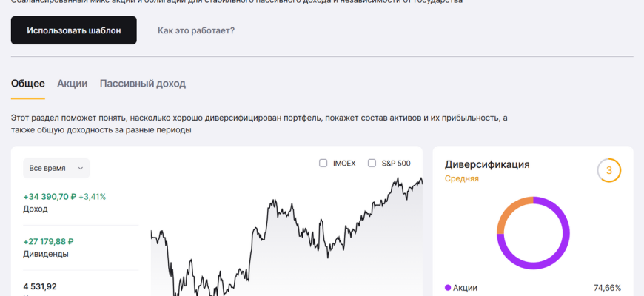Click the Диверсификация card heading
Viewport: 644px width, 296px height.
pyautogui.click(x=487, y=164)
